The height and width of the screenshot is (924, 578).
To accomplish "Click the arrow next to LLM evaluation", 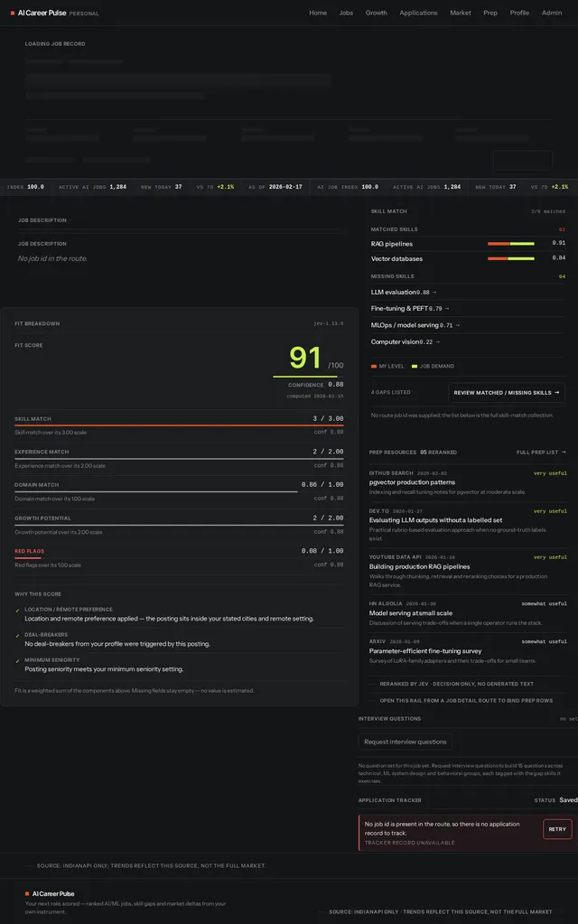I will (x=434, y=293).
